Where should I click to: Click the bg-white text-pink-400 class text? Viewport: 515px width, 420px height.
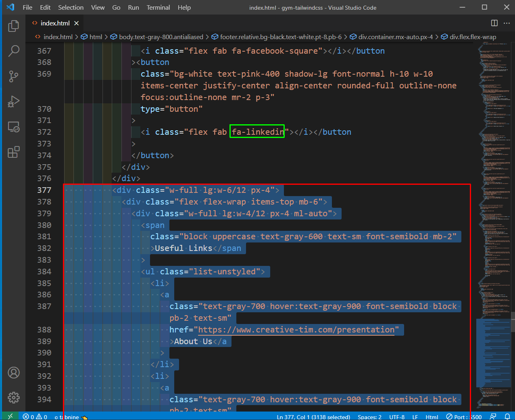[227, 74]
